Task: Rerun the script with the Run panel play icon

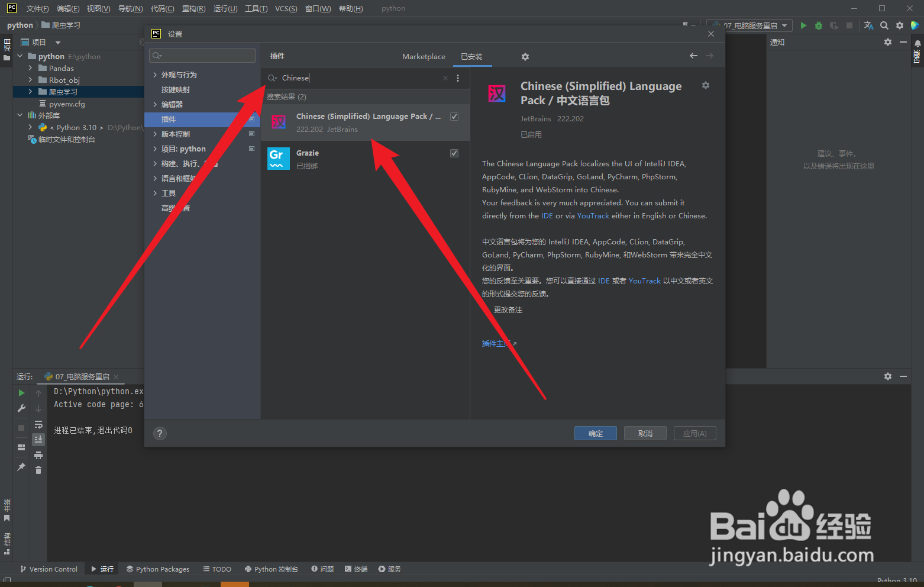Action: pos(21,393)
